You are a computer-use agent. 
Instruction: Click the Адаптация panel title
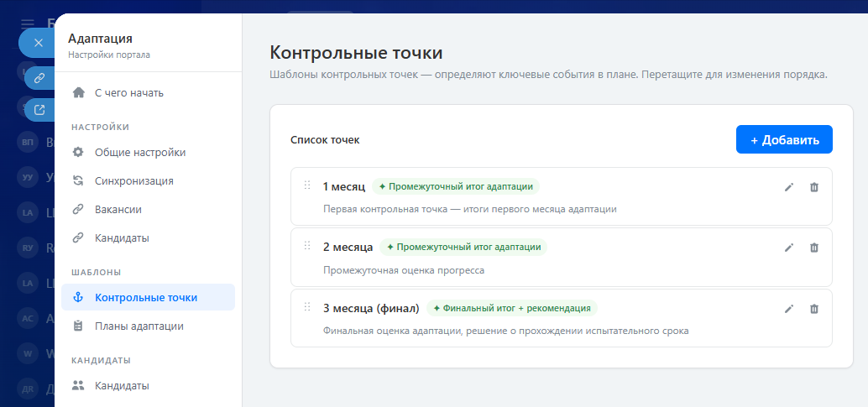[x=100, y=39]
